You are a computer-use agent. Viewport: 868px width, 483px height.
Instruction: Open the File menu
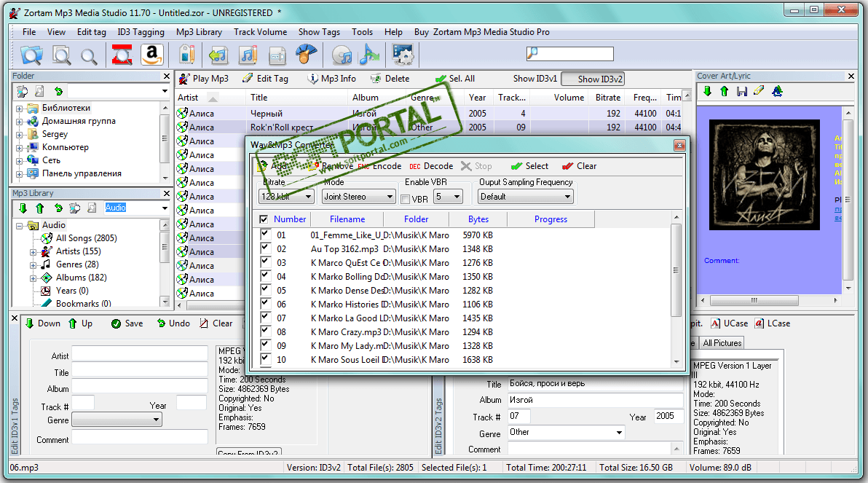pyautogui.click(x=29, y=32)
